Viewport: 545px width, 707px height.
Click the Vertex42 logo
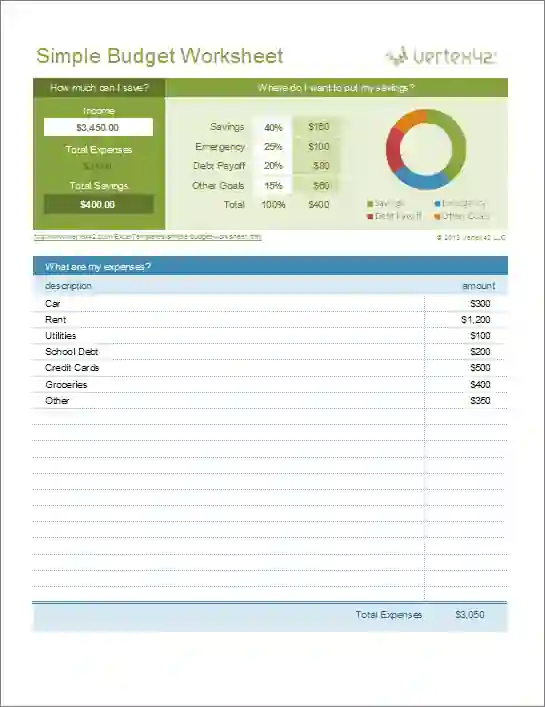tap(441, 56)
